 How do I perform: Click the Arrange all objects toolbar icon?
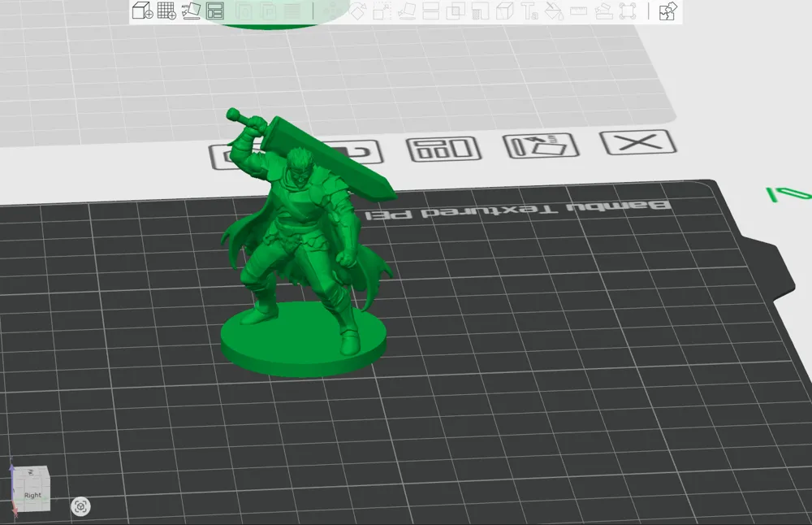[215, 11]
